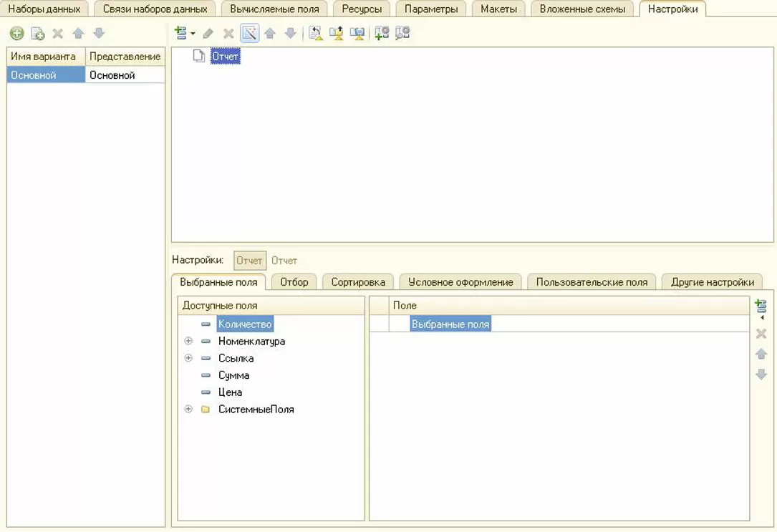Click the last gear icon in structure toolbar
Image resolution: width=777 pixels, height=532 pixels.
[x=402, y=33]
